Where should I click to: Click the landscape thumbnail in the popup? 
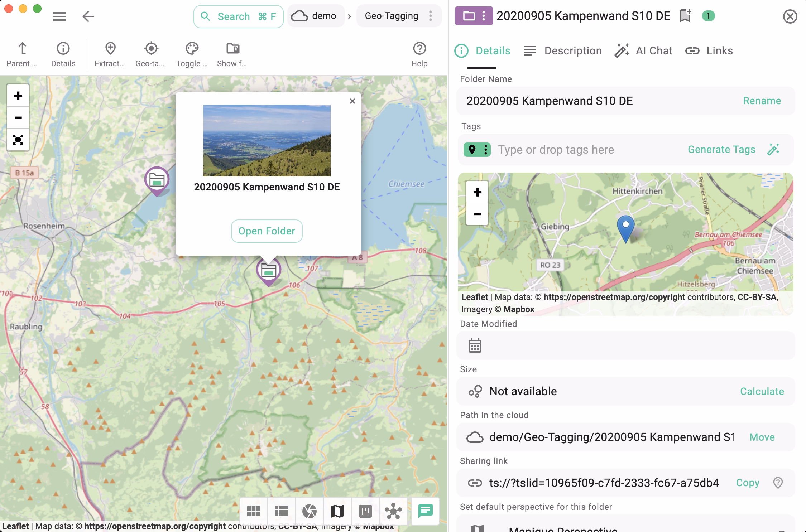[267, 141]
